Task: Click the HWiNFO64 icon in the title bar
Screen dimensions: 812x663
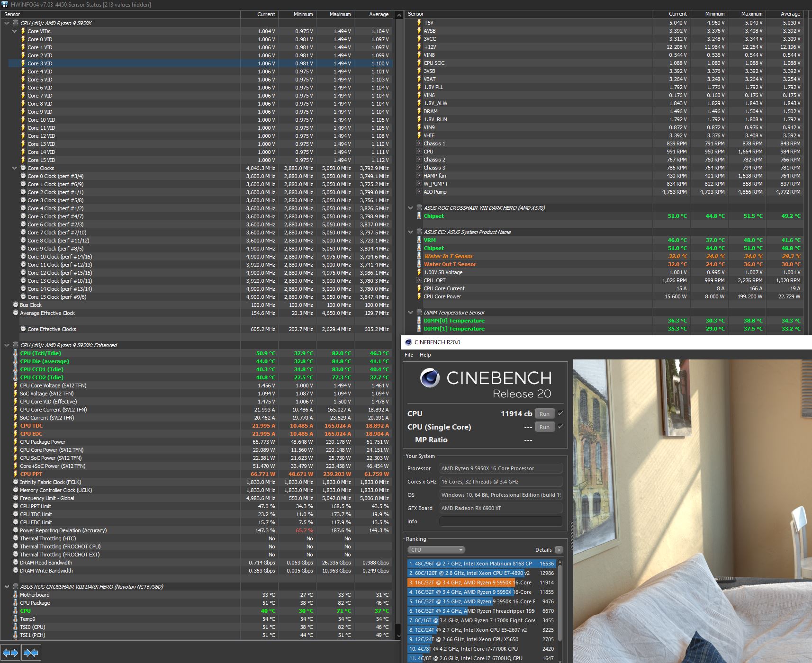Action: (x=5, y=5)
